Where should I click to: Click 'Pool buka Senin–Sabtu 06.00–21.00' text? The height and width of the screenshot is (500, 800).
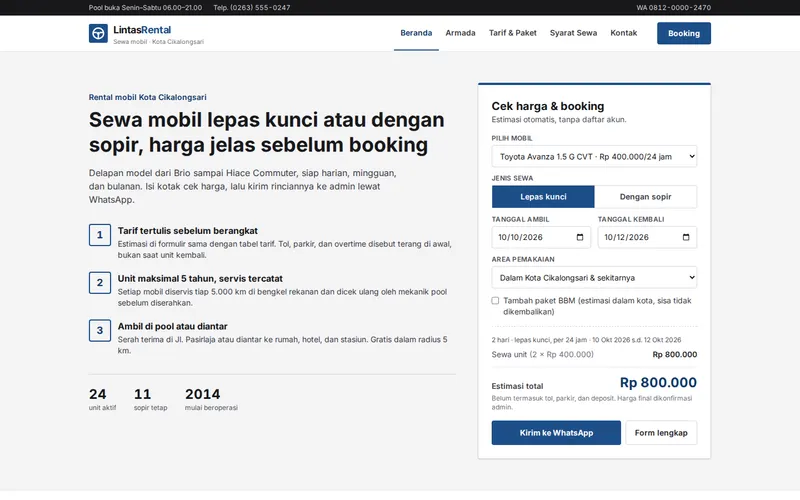point(145,8)
